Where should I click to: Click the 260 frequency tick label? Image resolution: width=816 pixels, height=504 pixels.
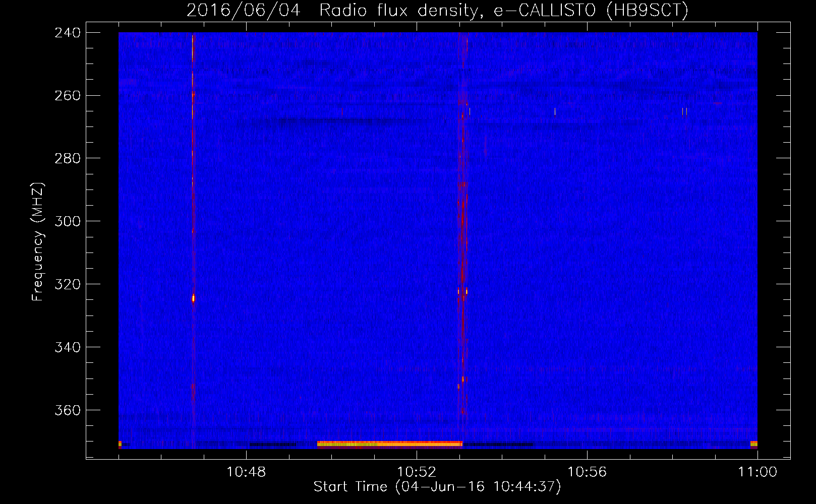point(68,96)
